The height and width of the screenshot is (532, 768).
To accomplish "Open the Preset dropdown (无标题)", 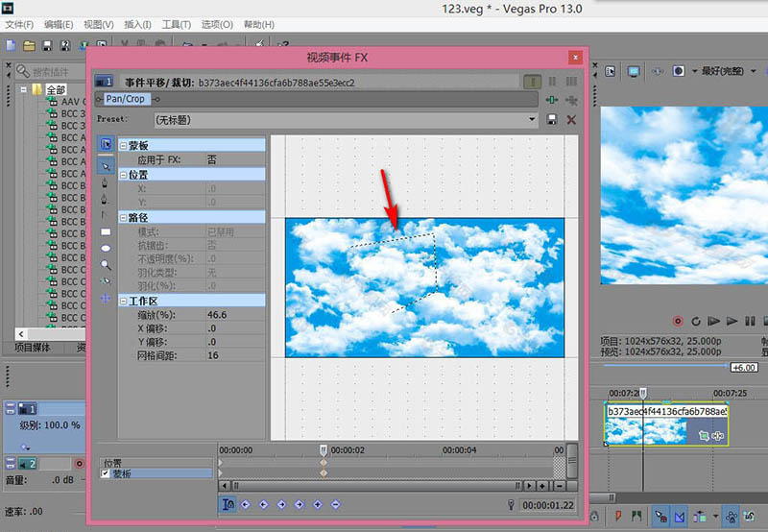I will click(x=532, y=119).
